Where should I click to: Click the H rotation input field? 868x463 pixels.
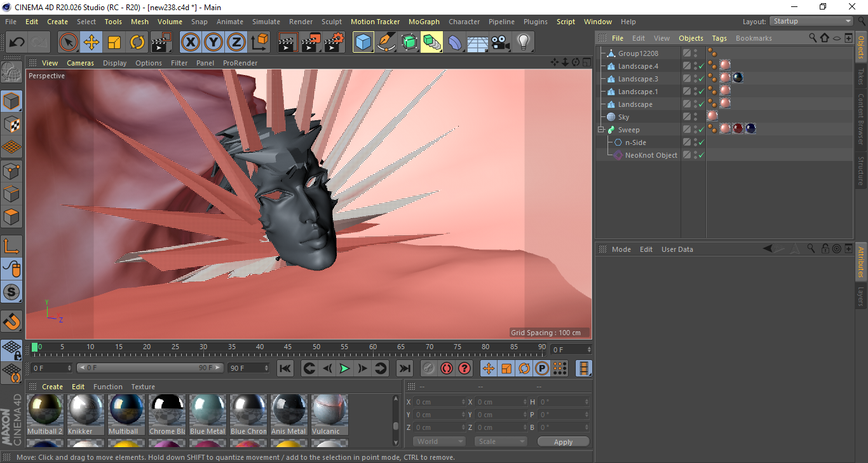[564, 402]
